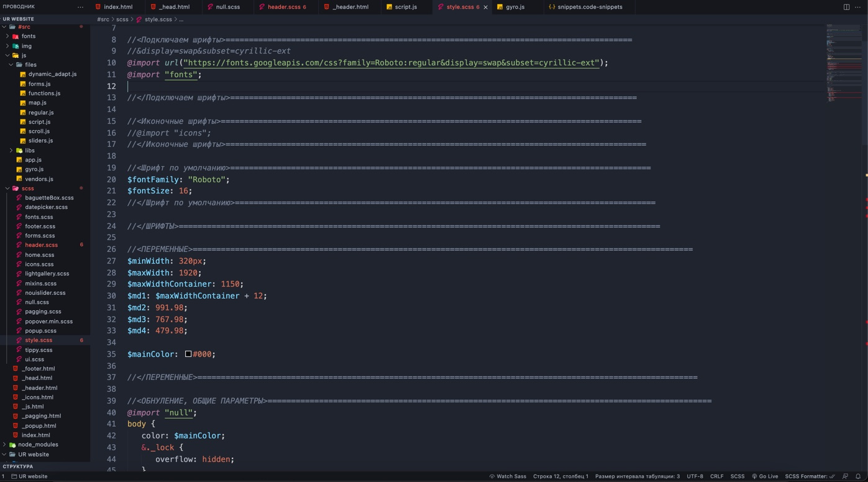Collapse the UR WEBSITE section header
This screenshot has height=482, width=868.
pyautogui.click(x=19, y=19)
